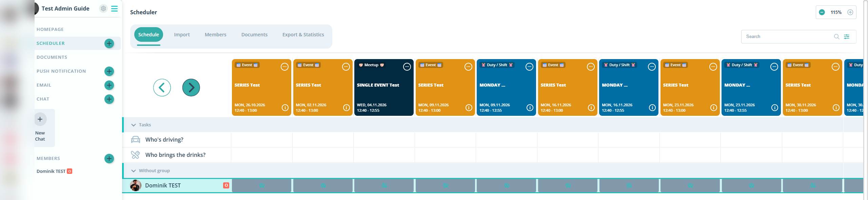Toggle Dominik TEST attendance for 16.11.2026 Duty/Shift
The image size is (868, 200).
pyautogui.click(x=629, y=186)
